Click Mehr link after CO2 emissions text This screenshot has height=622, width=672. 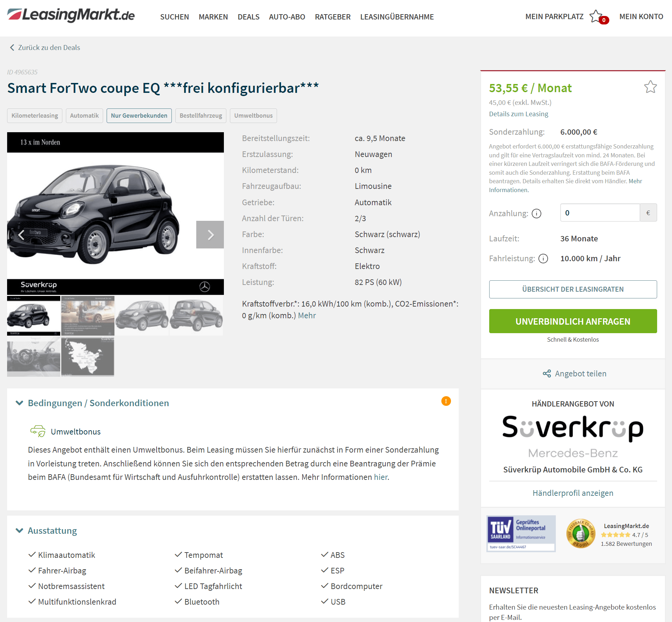307,315
